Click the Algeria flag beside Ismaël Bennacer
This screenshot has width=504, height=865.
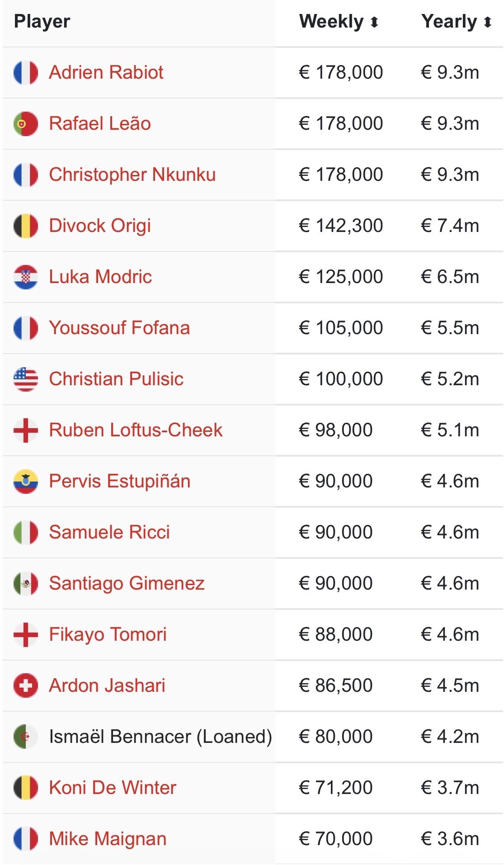click(x=26, y=737)
